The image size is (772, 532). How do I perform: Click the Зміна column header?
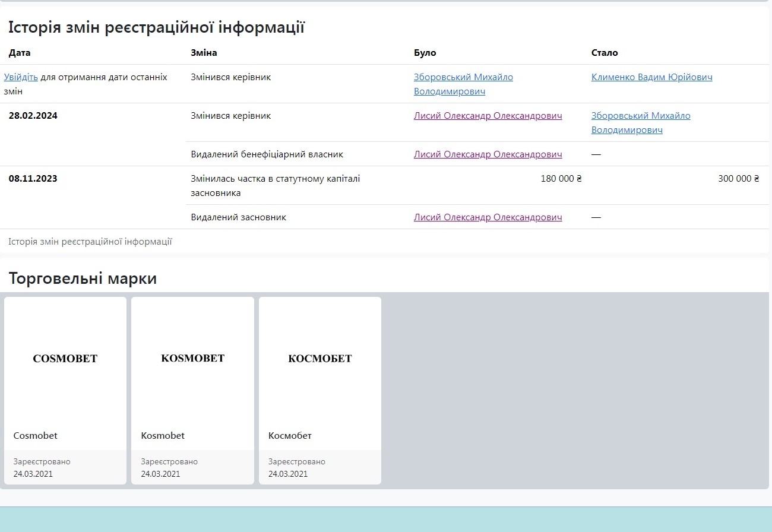pyautogui.click(x=204, y=53)
